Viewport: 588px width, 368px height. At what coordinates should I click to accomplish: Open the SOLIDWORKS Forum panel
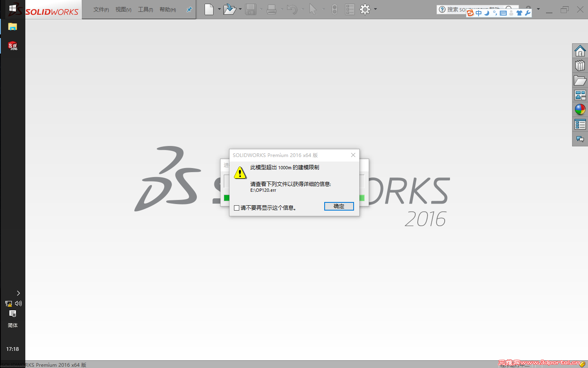click(x=580, y=139)
